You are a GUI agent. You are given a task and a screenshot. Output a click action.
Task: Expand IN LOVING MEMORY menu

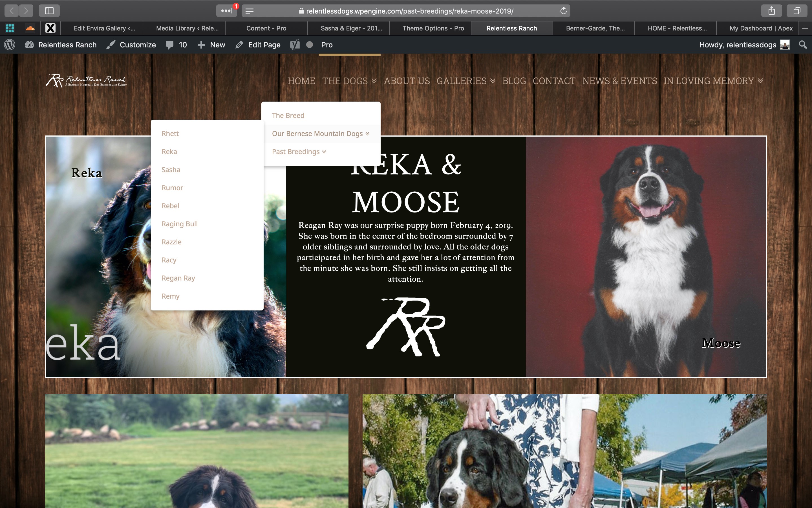(713, 81)
